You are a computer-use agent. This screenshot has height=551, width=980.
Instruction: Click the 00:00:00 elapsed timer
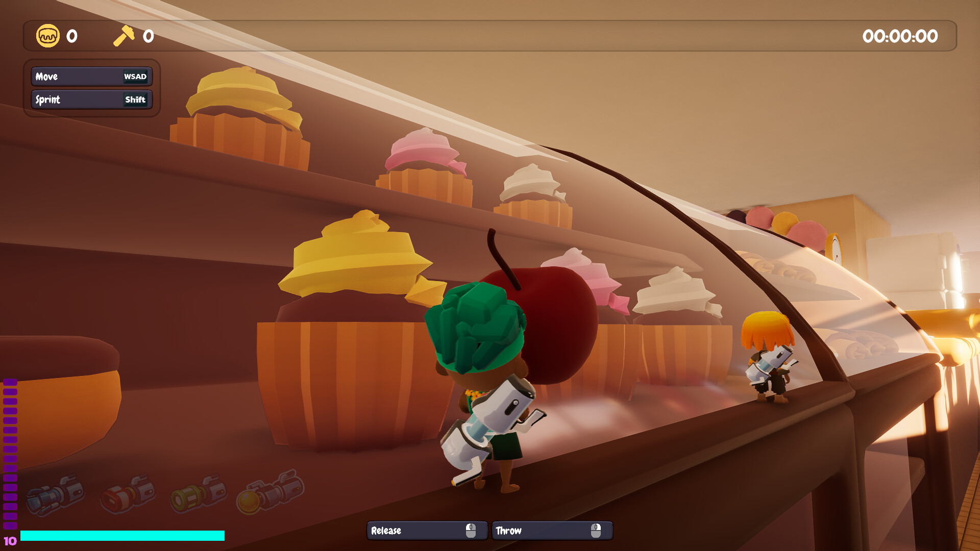900,36
